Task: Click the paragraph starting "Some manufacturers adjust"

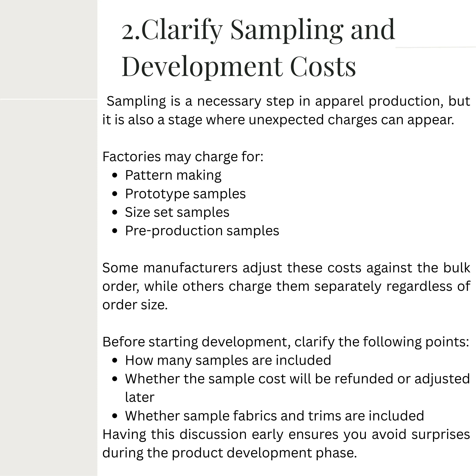Action: [x=286, y=286]
